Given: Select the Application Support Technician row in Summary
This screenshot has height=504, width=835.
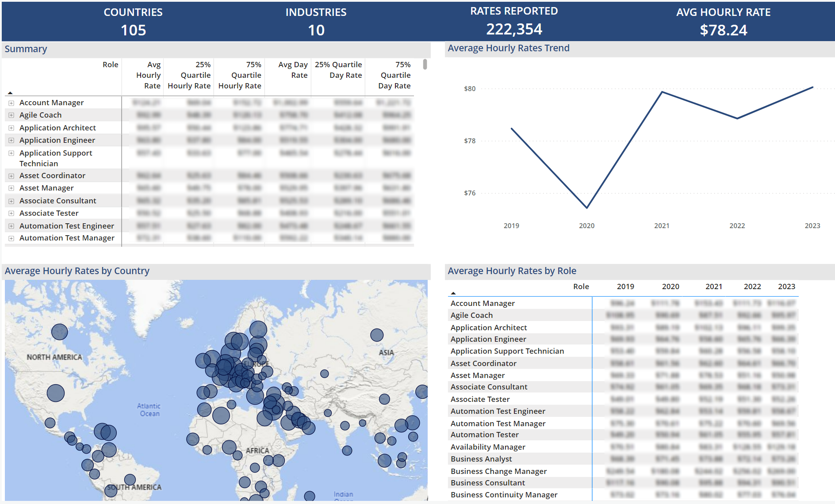Looking at the screenshot, I should pos(56,158).
